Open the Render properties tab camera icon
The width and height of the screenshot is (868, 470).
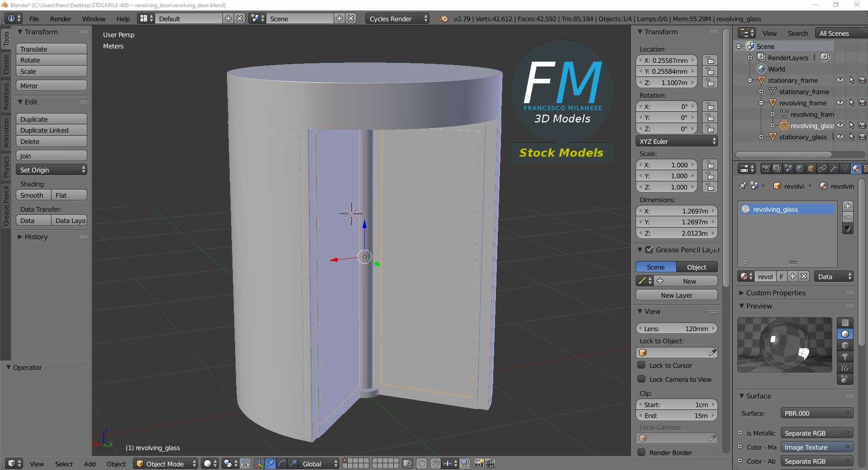coord(766,169)
